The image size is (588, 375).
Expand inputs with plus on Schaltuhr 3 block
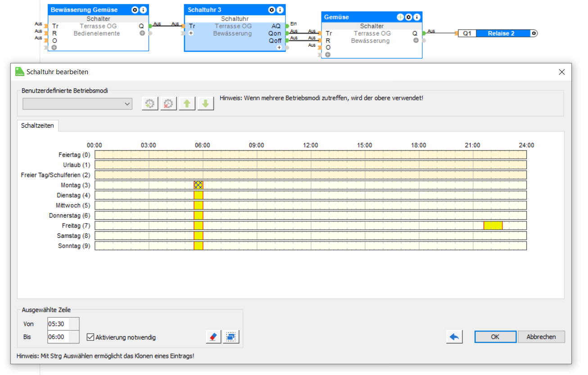click(x=191, y=34)
